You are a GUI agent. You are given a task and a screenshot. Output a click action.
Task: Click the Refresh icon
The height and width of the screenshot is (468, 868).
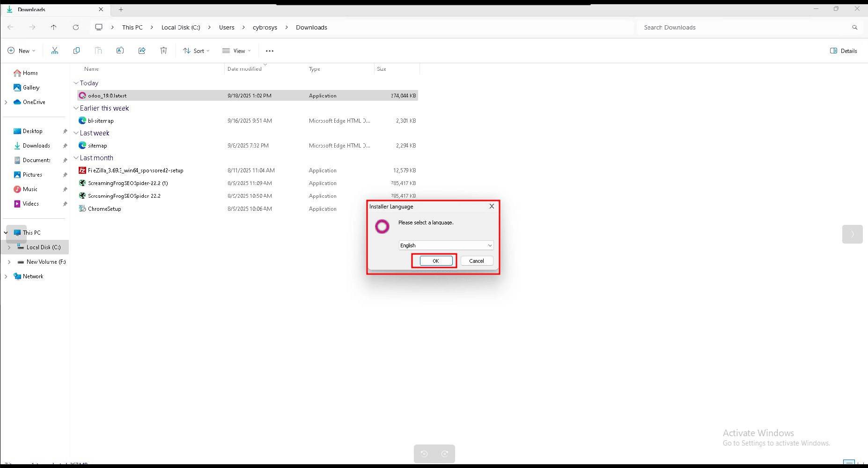point(76,27)
